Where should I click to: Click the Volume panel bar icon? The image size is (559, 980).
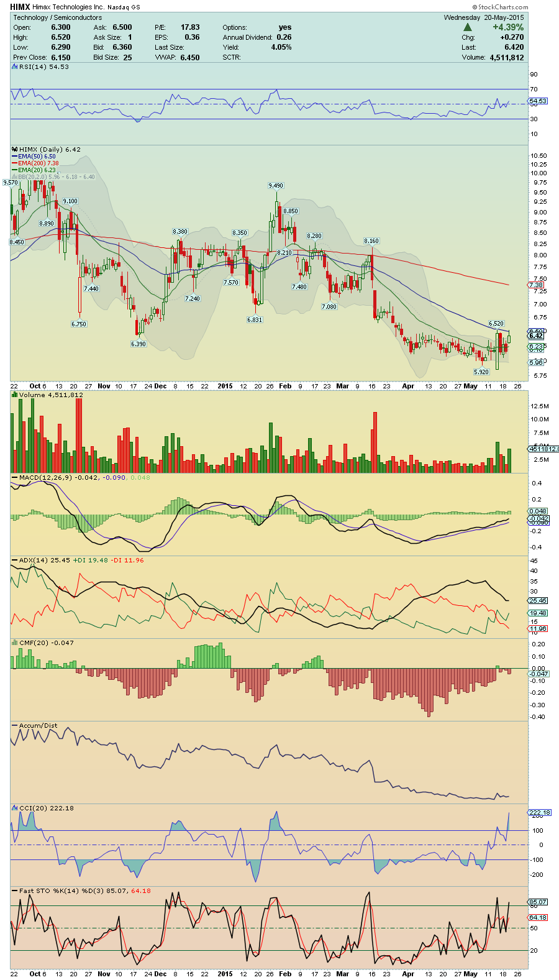point(15,395)
